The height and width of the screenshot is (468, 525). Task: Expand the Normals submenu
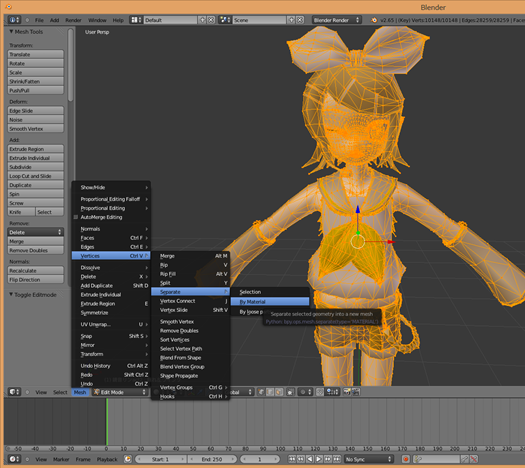111,229
